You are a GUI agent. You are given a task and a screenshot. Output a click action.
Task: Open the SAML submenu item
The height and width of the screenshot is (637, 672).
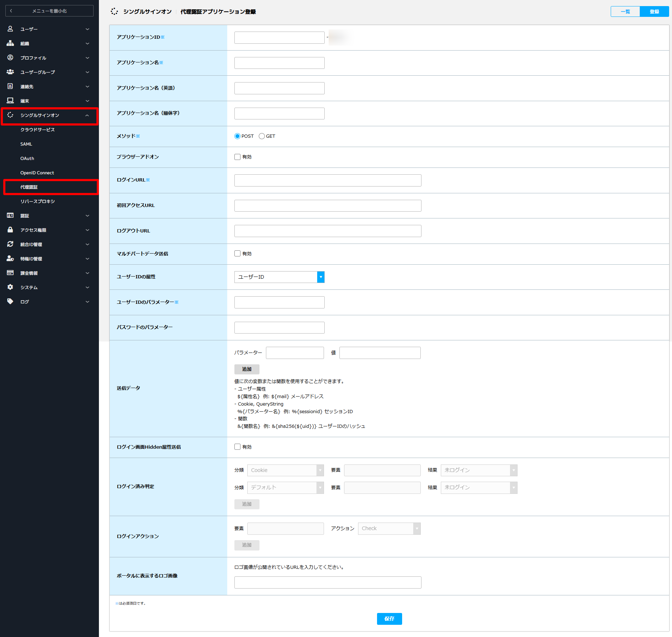[x=26, y=144]
